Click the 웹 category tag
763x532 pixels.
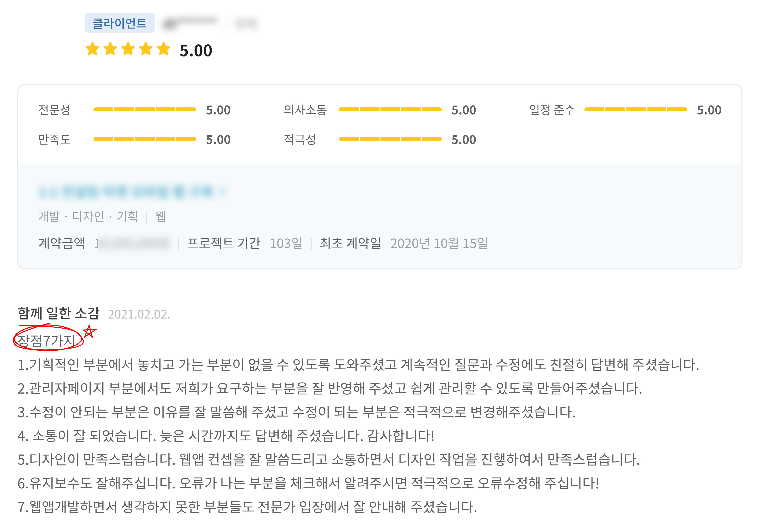coord(160,216)
